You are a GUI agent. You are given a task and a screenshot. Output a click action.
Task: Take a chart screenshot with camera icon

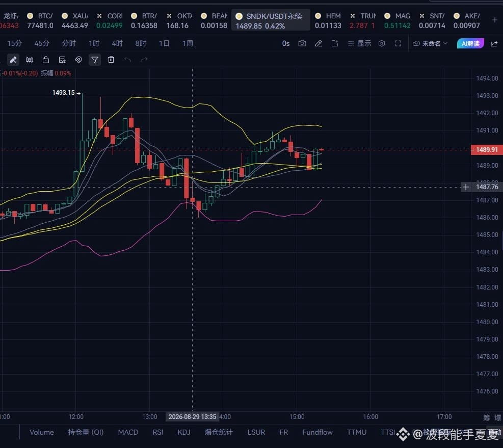point(302,43)
